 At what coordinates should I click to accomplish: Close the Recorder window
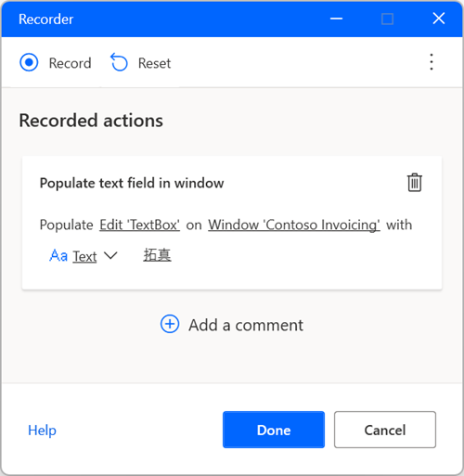pos(439,19)
